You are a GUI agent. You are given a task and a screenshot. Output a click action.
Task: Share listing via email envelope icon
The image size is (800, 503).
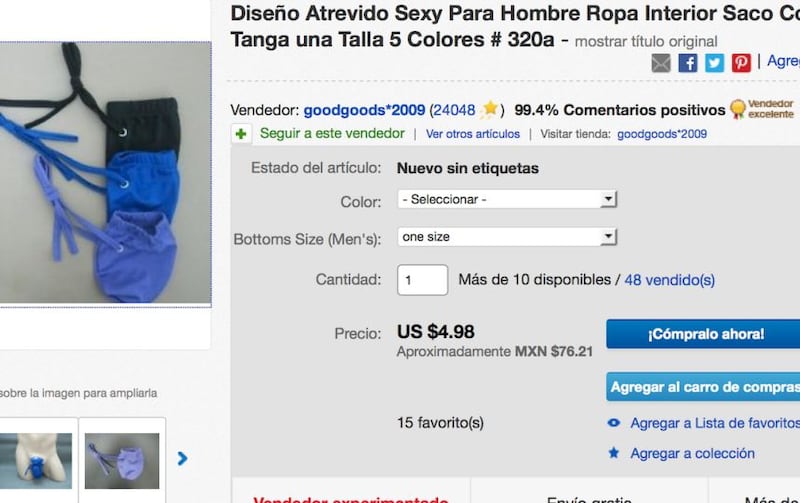tap(661, 63)
